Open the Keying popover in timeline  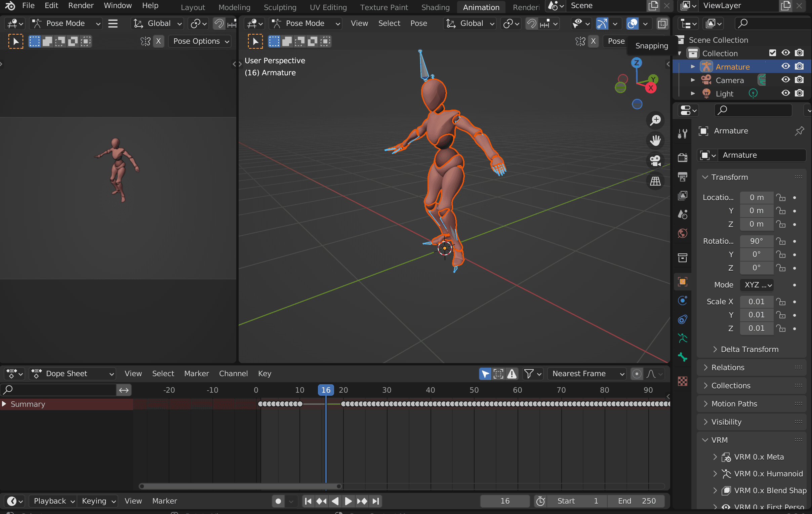coord(97,501)
